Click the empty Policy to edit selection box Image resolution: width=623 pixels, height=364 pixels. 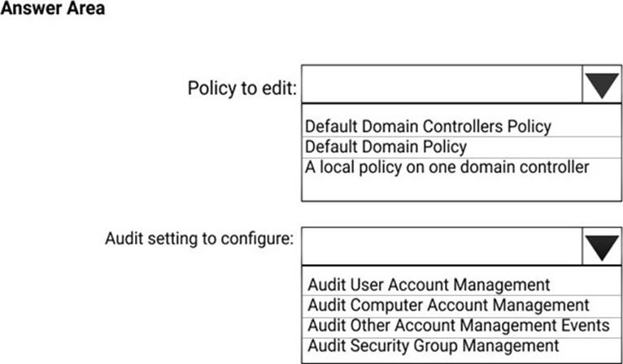442,84
